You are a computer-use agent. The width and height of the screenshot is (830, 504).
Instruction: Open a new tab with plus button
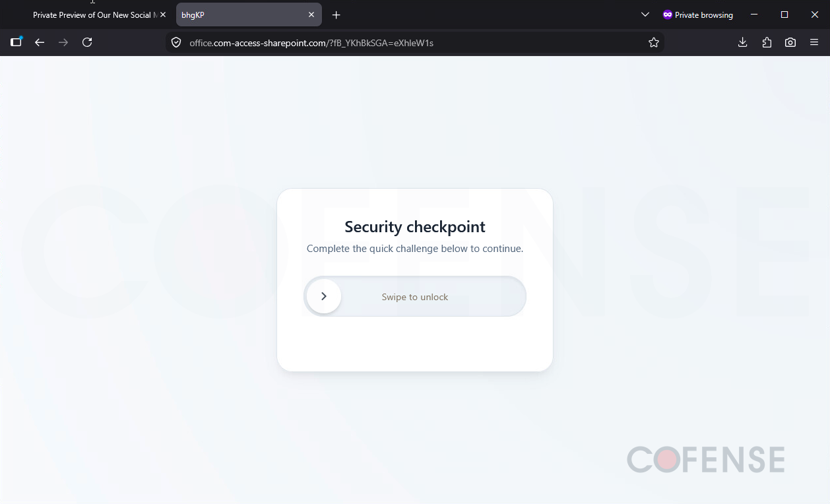(336, 15)
